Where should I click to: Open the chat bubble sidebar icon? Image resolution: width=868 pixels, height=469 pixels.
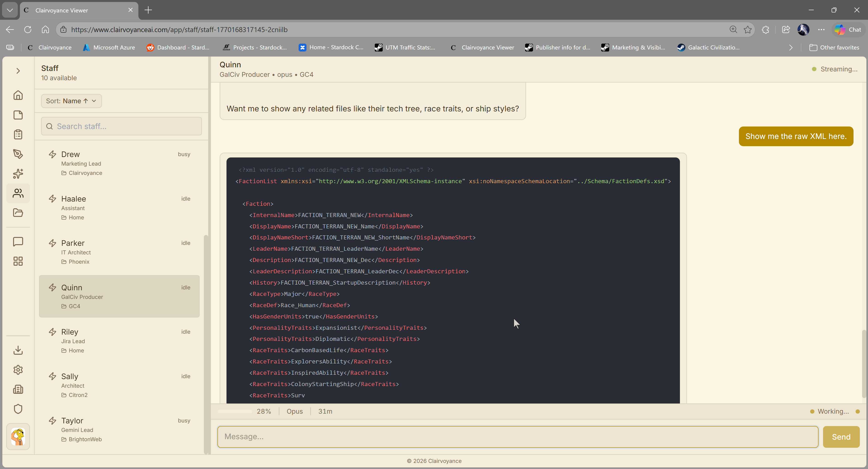(x=18, y=242)
